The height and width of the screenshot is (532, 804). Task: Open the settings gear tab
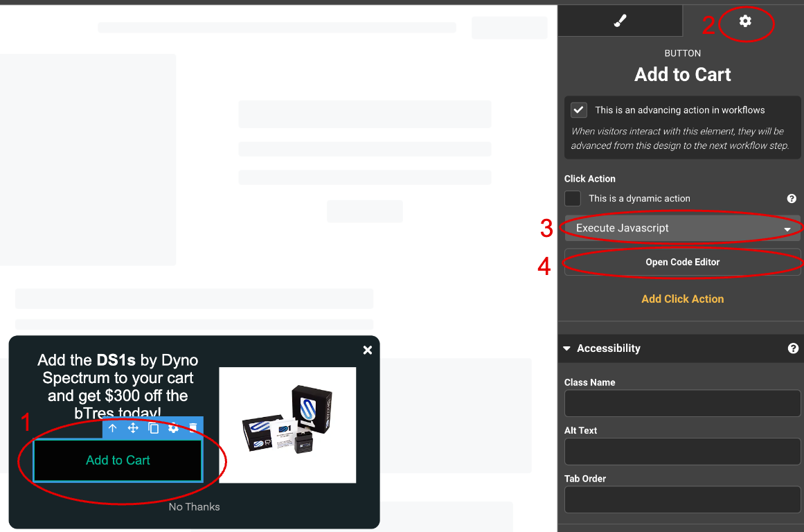pyautogui.click(x=745, y=21)
